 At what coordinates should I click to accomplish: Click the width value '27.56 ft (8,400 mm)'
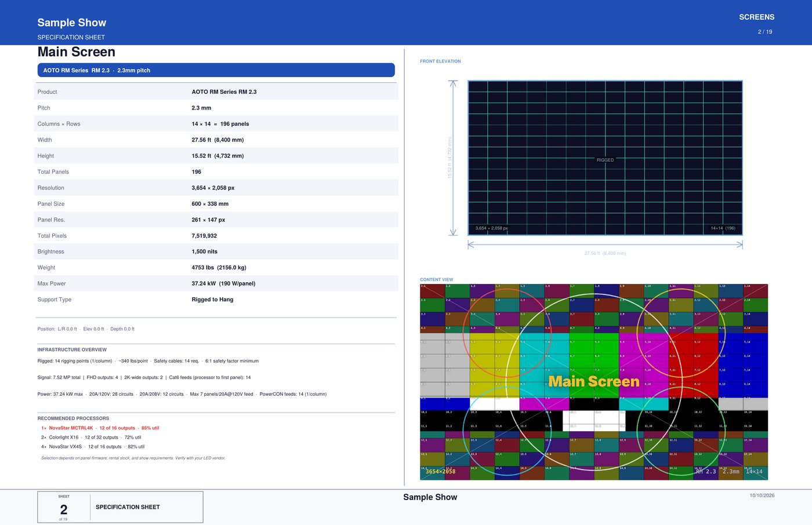tap(217, 140)
